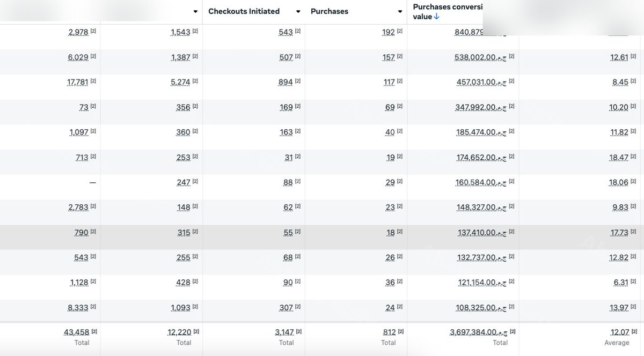Click the 8,333 value cell
The height and width of the screenshot is (356, 644).
tap(78, 307)
